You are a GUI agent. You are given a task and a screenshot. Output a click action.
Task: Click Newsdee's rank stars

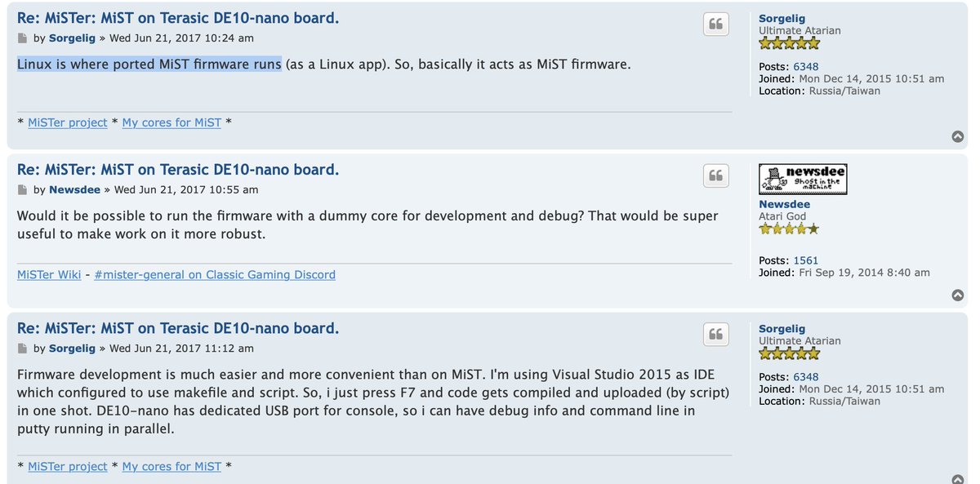pos(789,229)
